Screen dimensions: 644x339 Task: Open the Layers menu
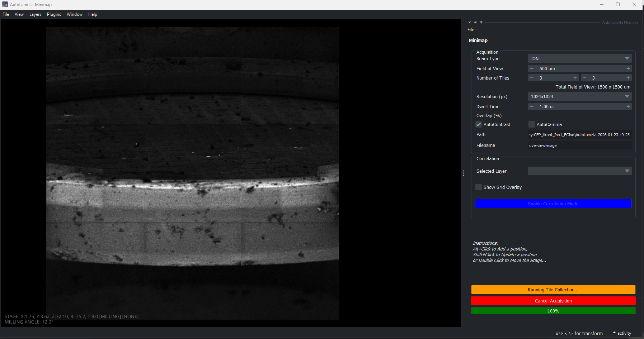35,14
